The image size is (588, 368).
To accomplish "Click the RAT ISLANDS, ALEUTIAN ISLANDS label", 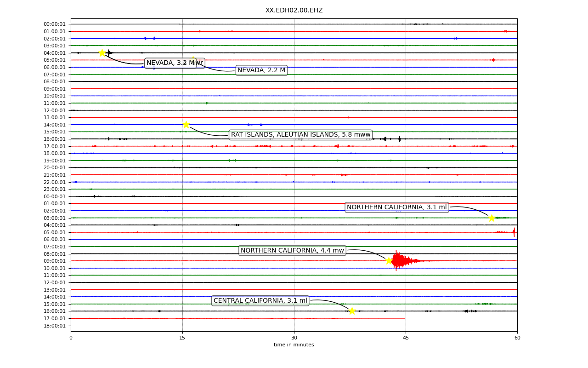I will pyautogui.click(x=300, y=135).
